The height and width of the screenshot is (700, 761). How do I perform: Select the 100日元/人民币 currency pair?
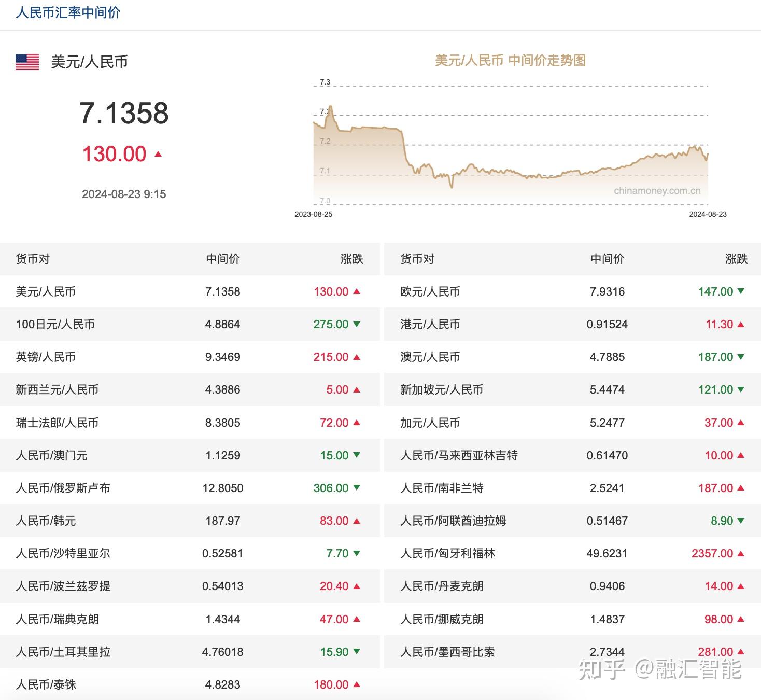(55, 324)
